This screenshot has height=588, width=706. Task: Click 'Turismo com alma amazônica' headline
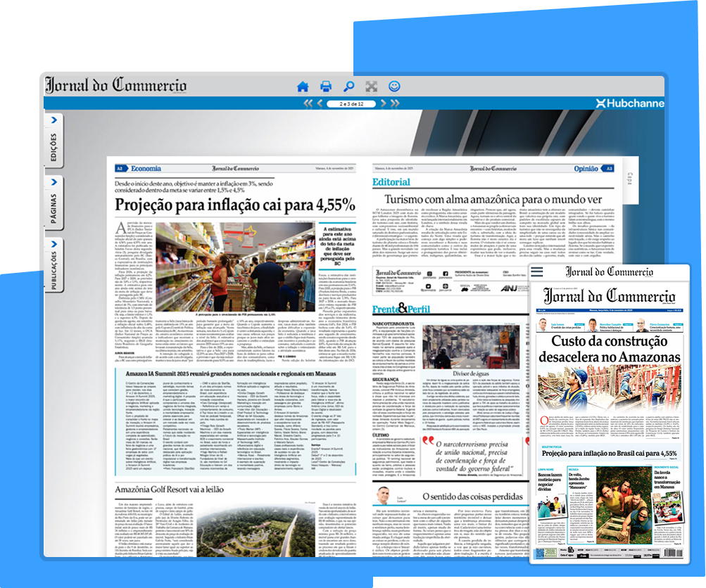pos(493,199)
